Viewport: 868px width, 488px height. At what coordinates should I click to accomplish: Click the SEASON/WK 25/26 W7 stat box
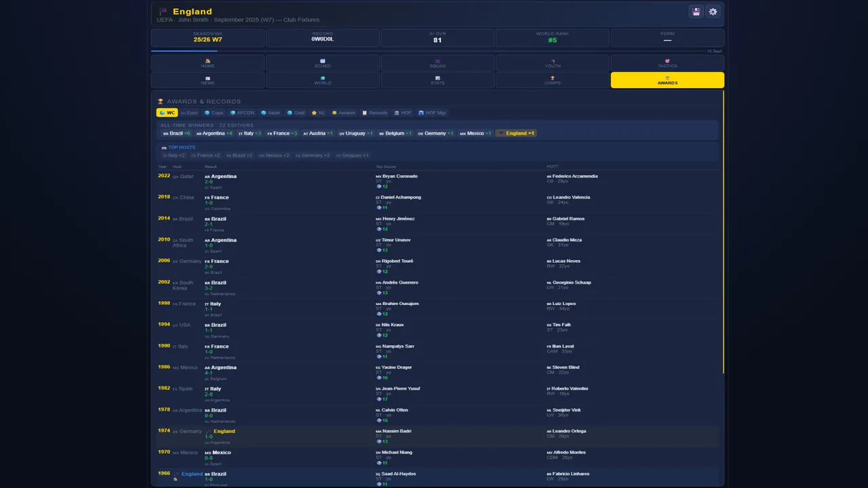[208, 38]
